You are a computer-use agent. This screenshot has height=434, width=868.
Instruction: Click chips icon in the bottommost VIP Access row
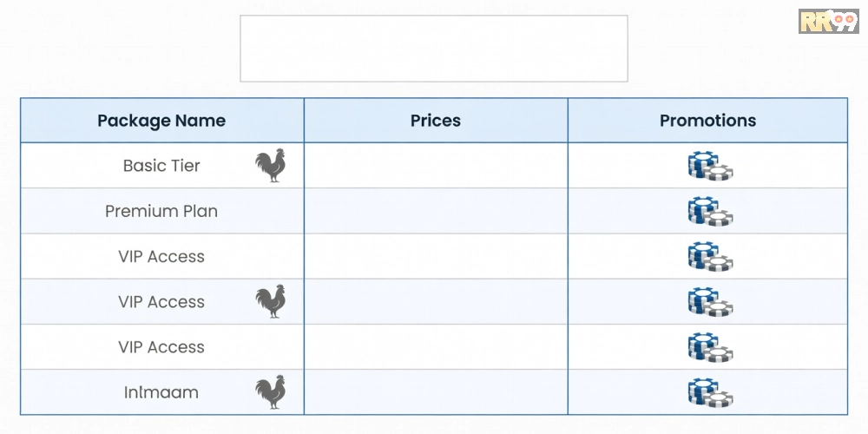(709, 347)
